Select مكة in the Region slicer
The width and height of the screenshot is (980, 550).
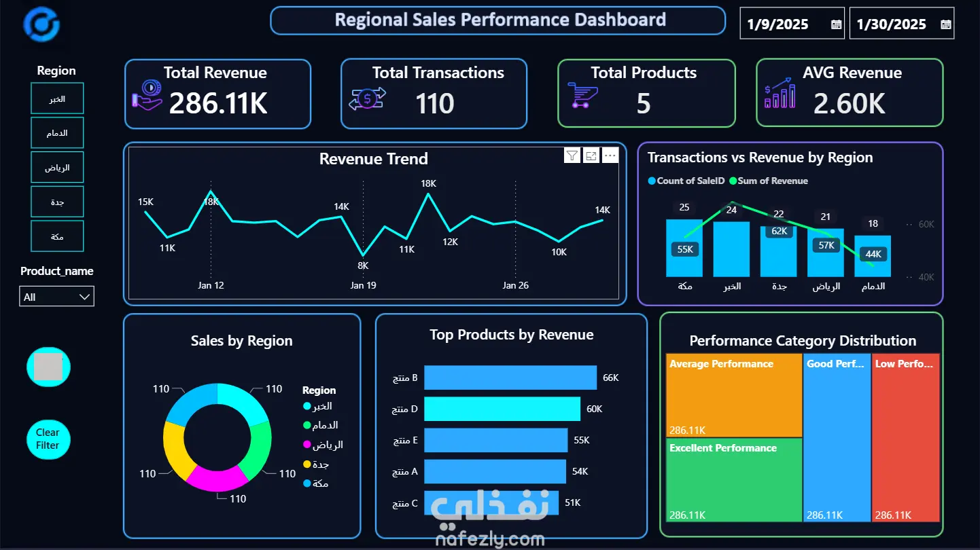57,236
